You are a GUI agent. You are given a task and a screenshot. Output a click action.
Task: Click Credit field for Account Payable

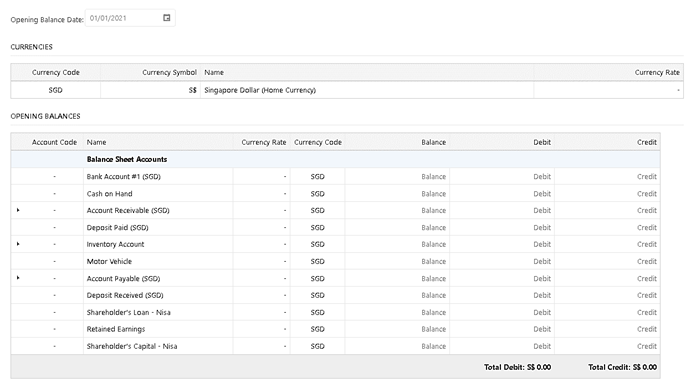point(607,278)
